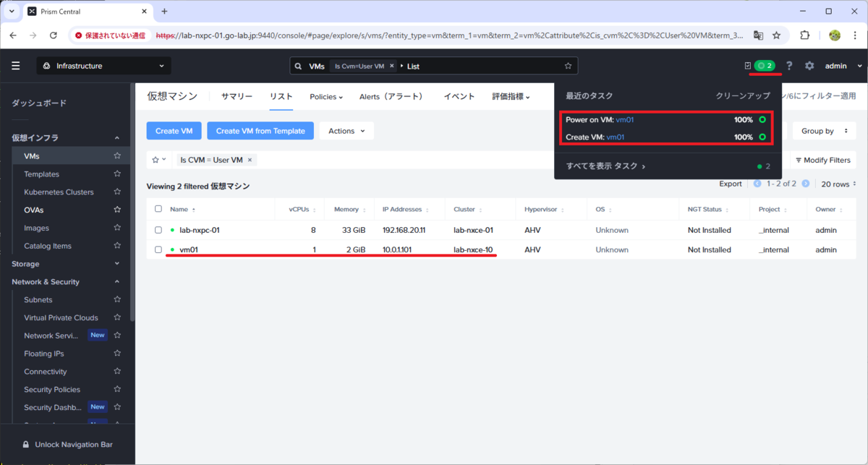Open the hamburger main menu
Screen dimensions: 868x465
click(16, 66)
